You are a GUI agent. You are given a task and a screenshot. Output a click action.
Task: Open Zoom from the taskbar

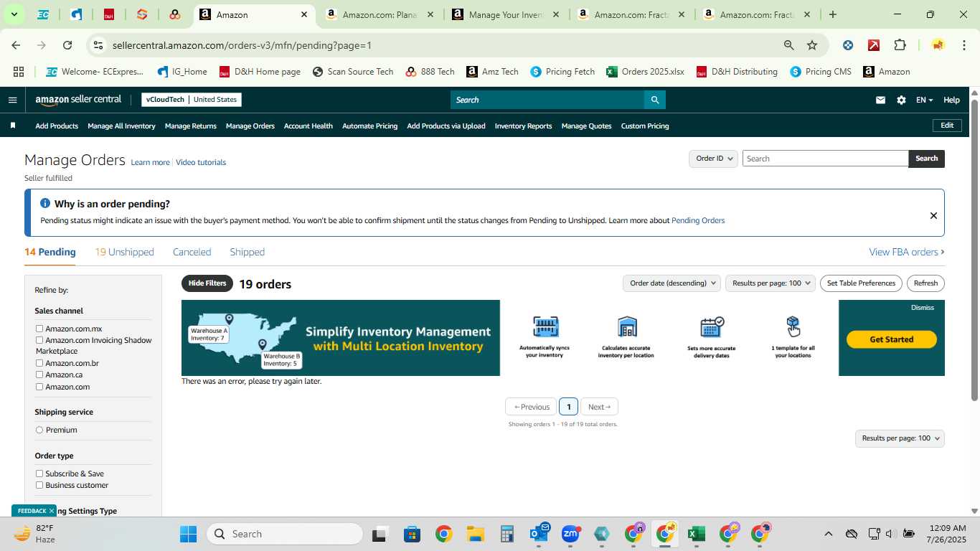[570, 534]
